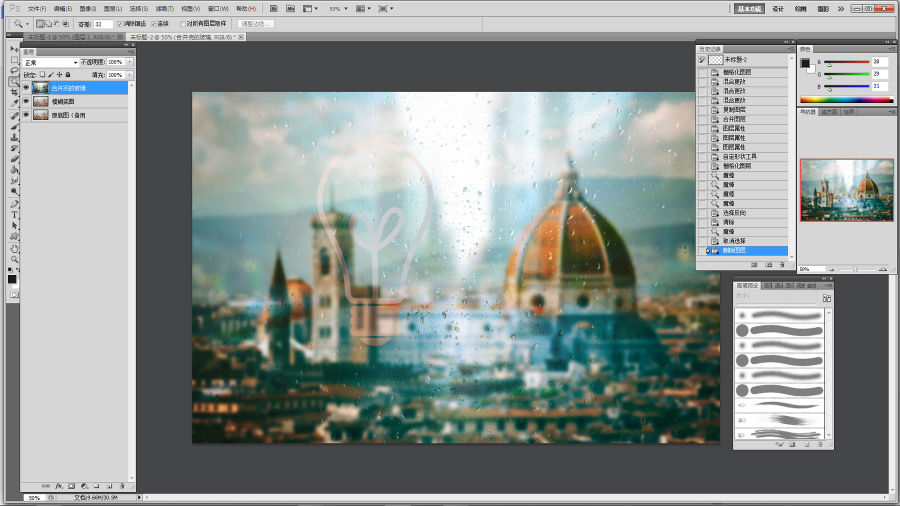Image resolution: width=900 pixels, height=506 pixels.
Task: Toggle visibility of the bottom layer
Action: coord(26,115)
